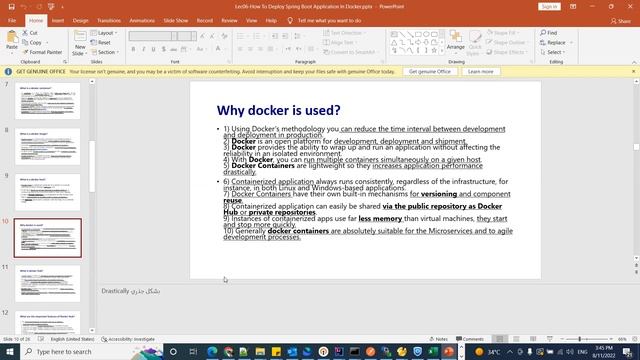Click Learn more in the warning bar
The height and width of the screenshot is (360, 640).
click(480, 71)
